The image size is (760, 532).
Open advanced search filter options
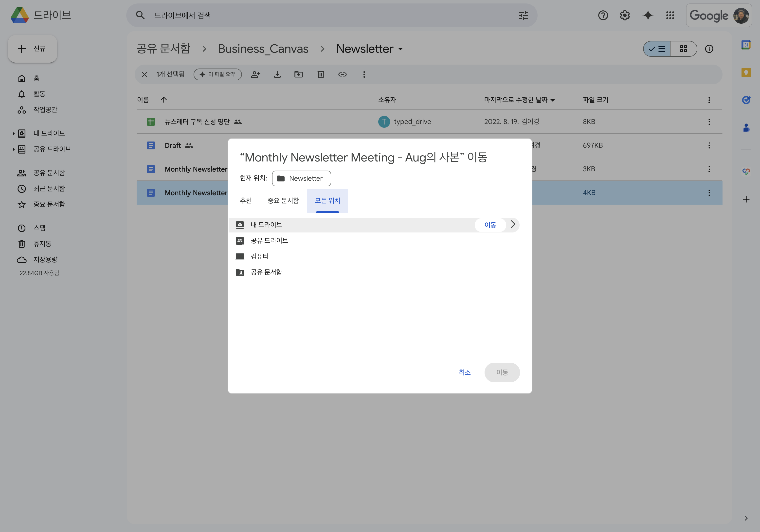[x=523, y=15]
